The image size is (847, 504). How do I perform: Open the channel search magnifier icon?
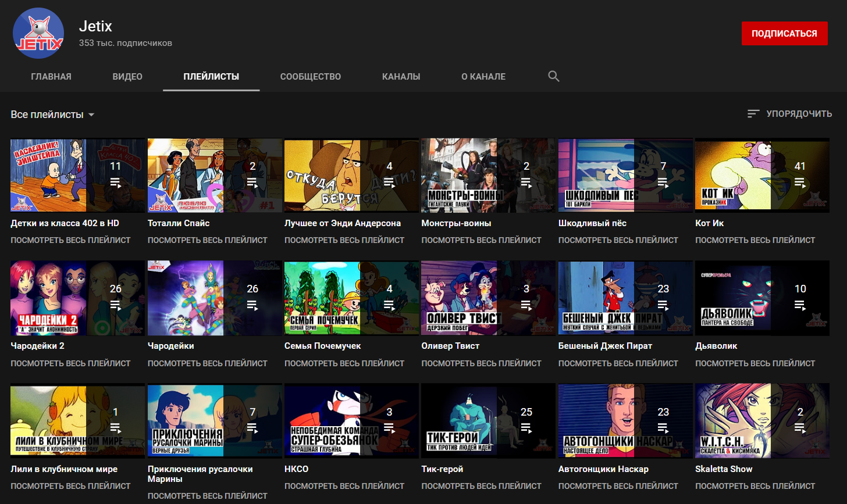(x=553, y=77)
